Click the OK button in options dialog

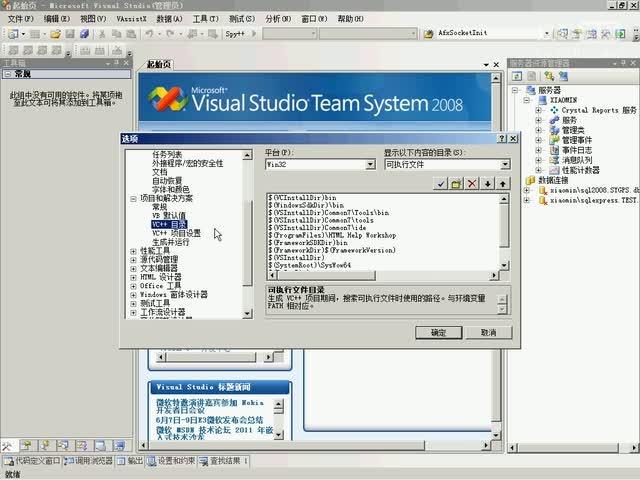point(439,333)
